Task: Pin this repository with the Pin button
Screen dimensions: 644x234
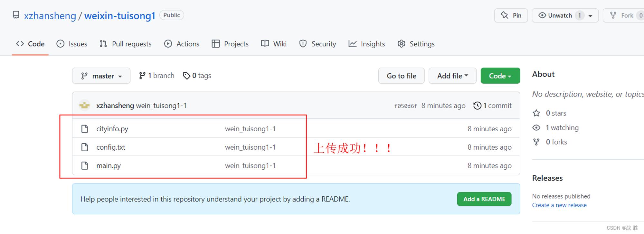Action: (511, 15)
